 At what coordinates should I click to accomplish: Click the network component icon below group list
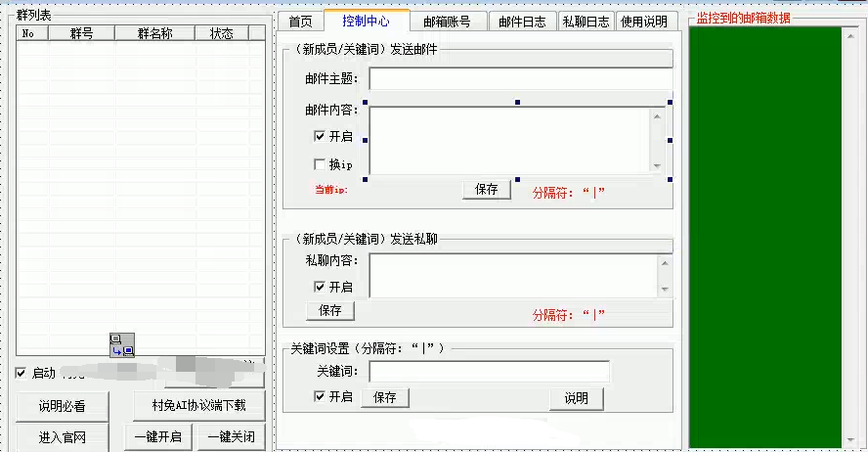[121, 344]
